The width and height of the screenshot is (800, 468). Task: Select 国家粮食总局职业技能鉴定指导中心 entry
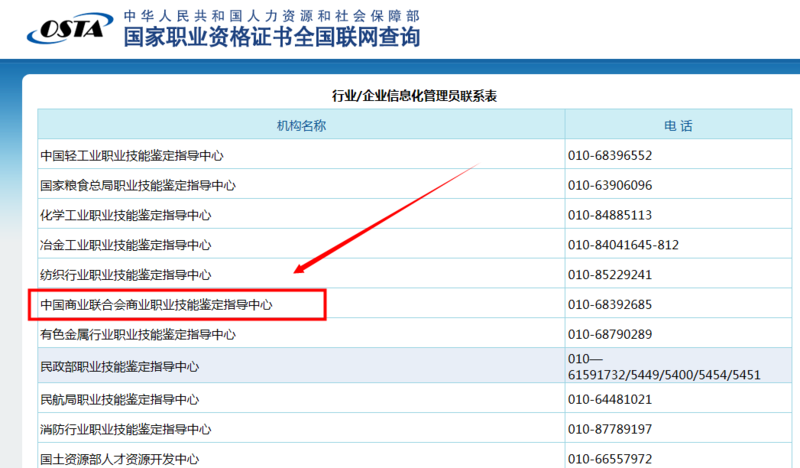tap(138, 186)
